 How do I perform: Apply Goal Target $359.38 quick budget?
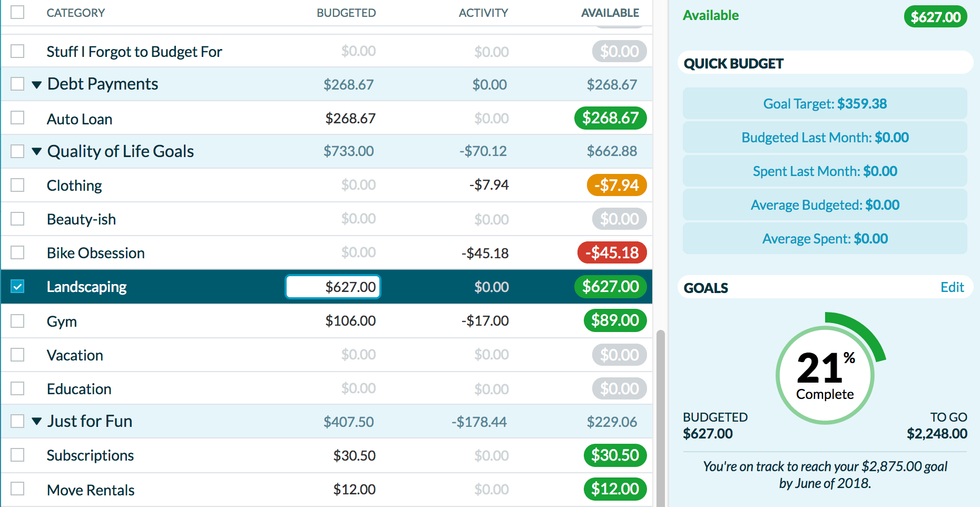[825, 104]
